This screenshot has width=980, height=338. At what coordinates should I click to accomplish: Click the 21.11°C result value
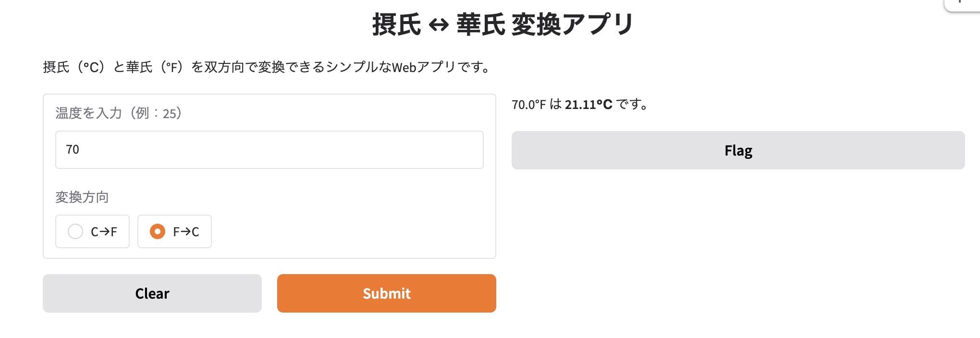(x=588, y=103)
